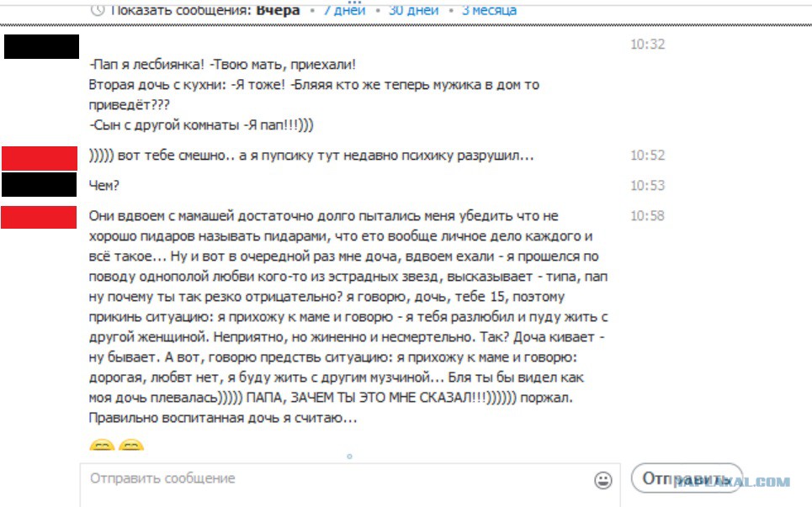The image size is (812, 507).
Task: Click the 10:32 message timestamp
Action: pos(647,45)
